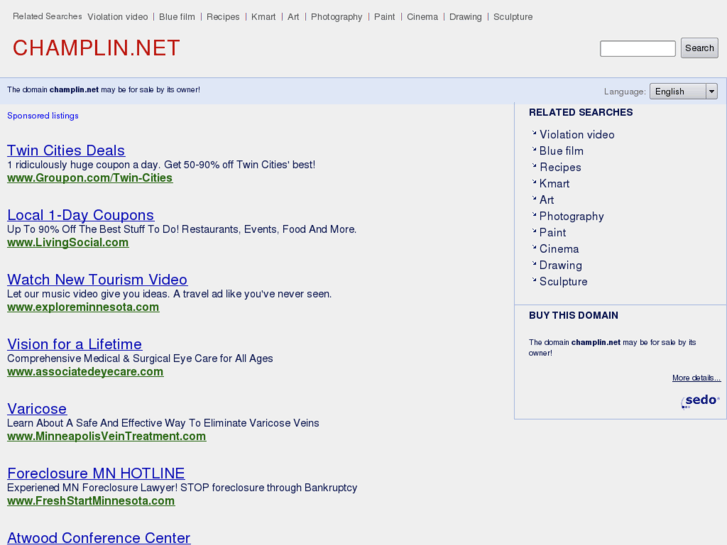Open the Language dropdown showing English

[x=683, y=91]
